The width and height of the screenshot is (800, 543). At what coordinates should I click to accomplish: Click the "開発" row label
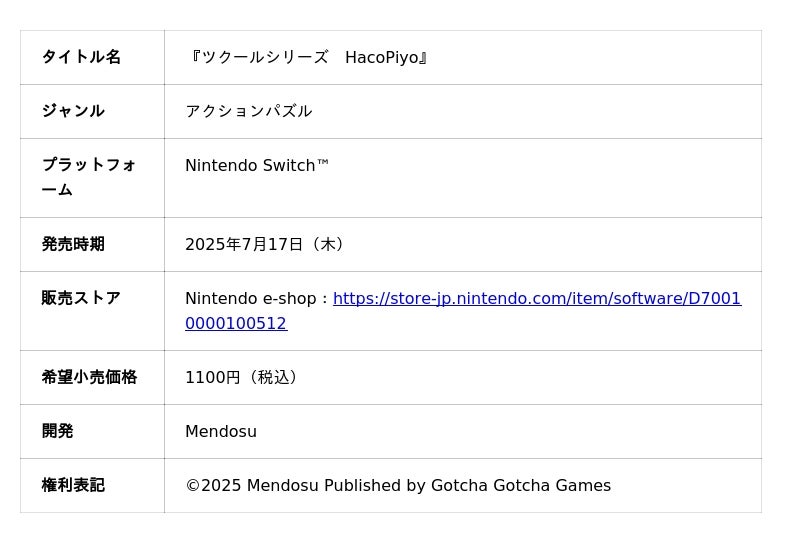[x=58, y=431]
